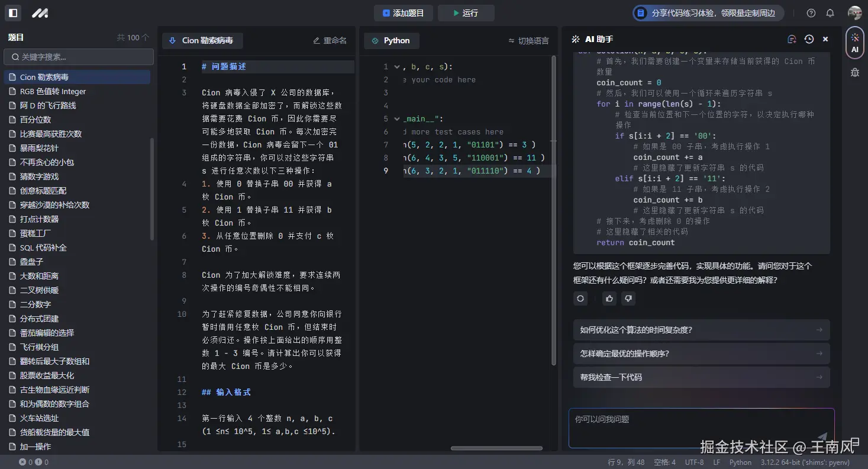868x469 pixels.
Task: Close the AI 助手 panel
Action: pos(825,38)
